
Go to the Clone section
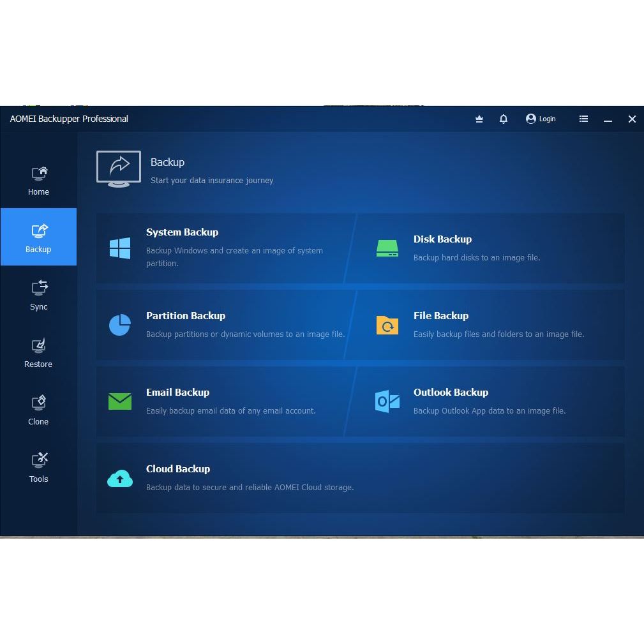(38, 410)
